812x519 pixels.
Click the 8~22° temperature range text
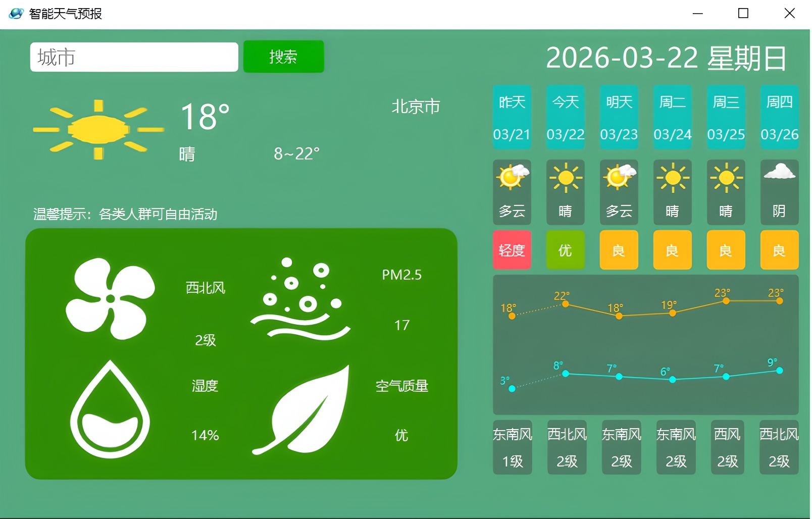297,153
